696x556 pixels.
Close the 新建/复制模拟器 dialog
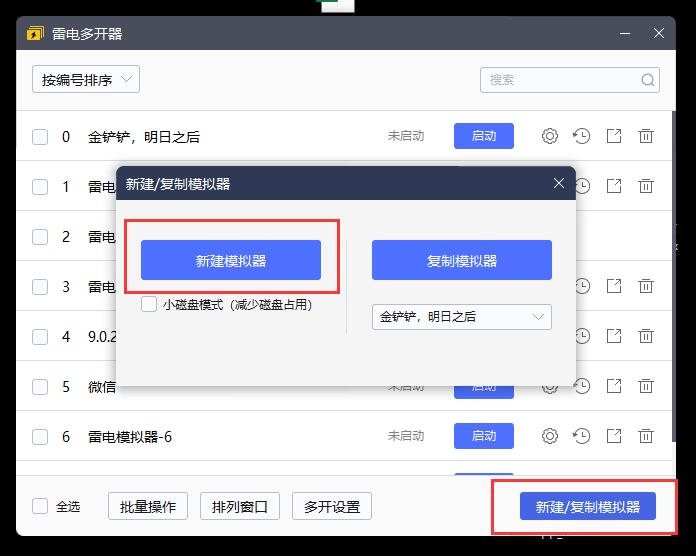tap(559, 184)
